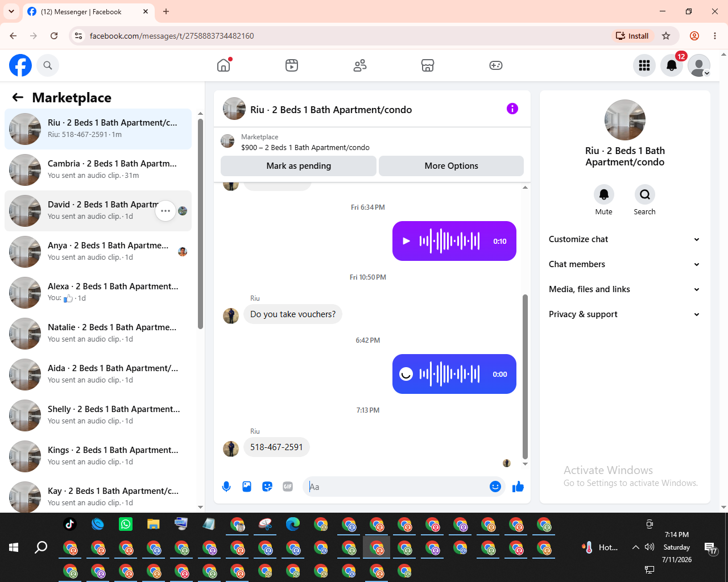Open Kay conversation in chat list
Screen dimensions: 728x582
click(98, 496)
